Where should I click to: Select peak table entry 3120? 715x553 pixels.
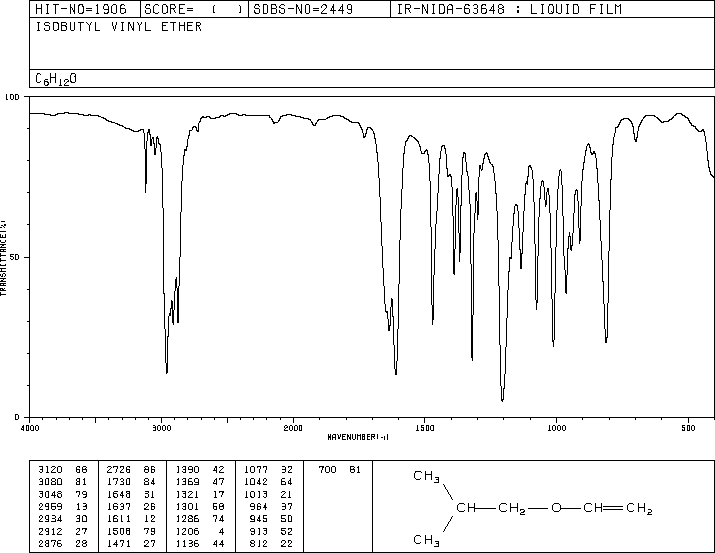(50, 470)
